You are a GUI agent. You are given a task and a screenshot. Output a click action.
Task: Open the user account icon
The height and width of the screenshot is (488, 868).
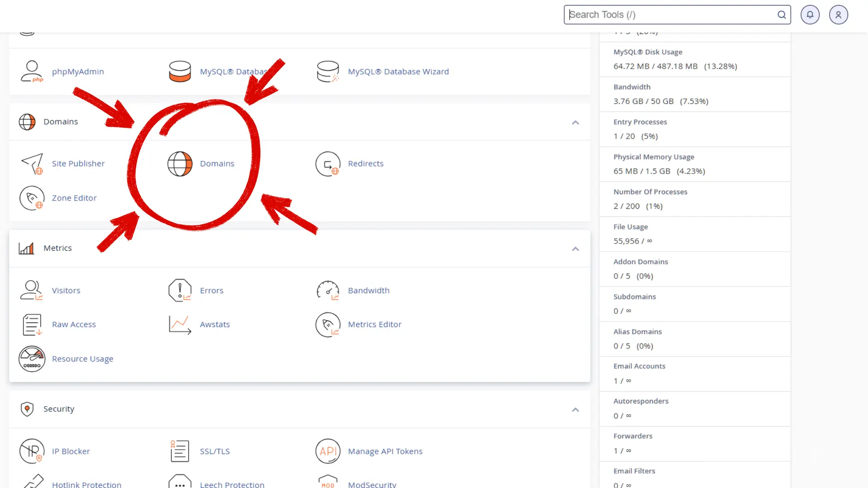(839, 15)
